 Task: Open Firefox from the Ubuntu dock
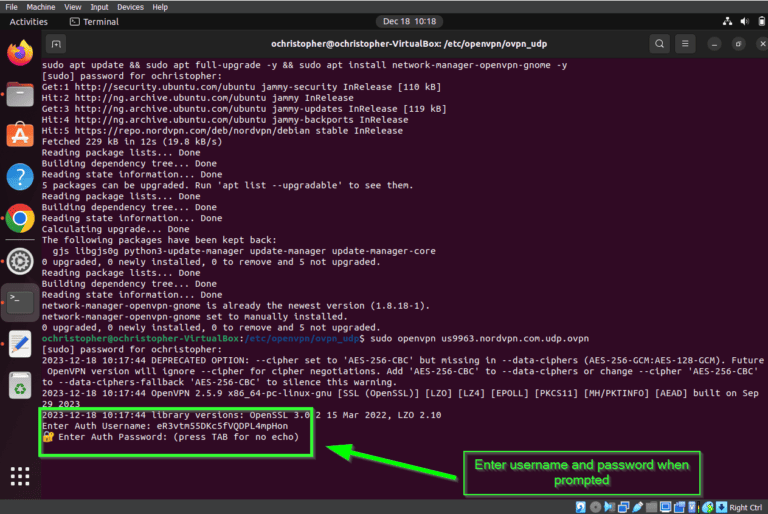click(20, 52)
